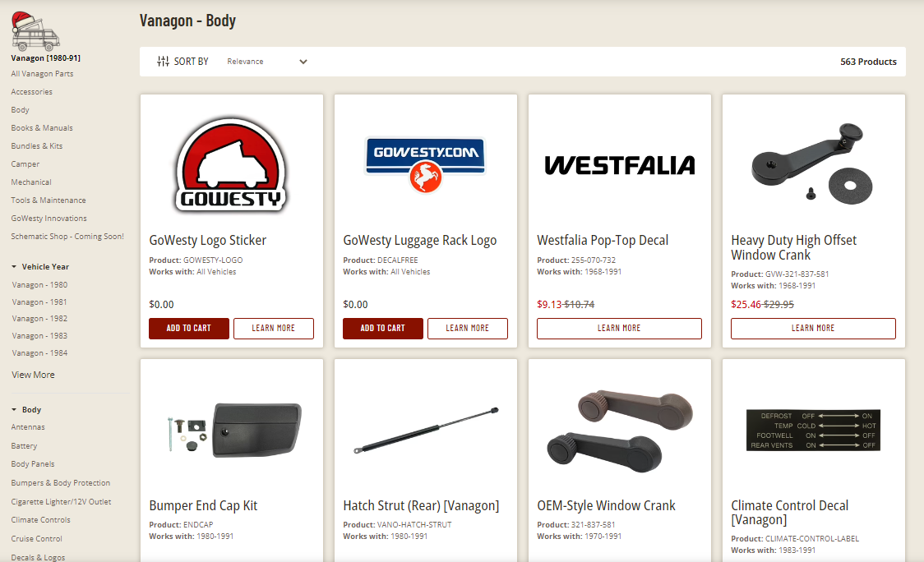Open Camper category

[x=25, y=164]
